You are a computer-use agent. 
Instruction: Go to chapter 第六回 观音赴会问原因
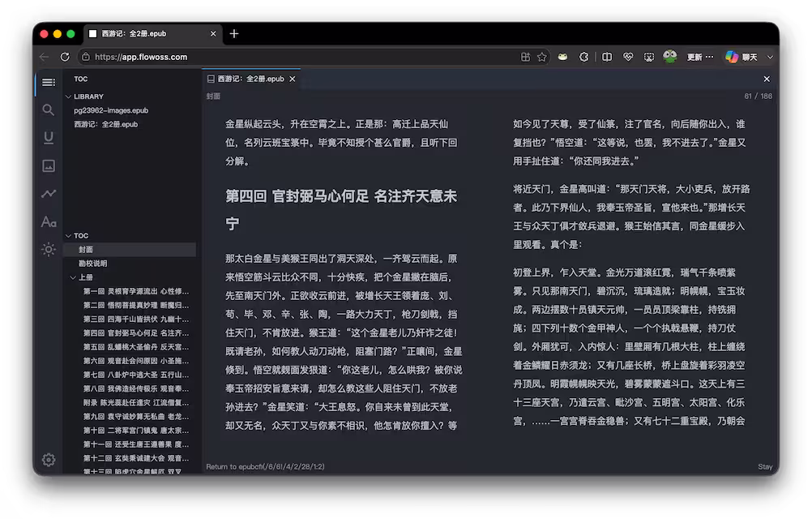[x=136, y=361]
